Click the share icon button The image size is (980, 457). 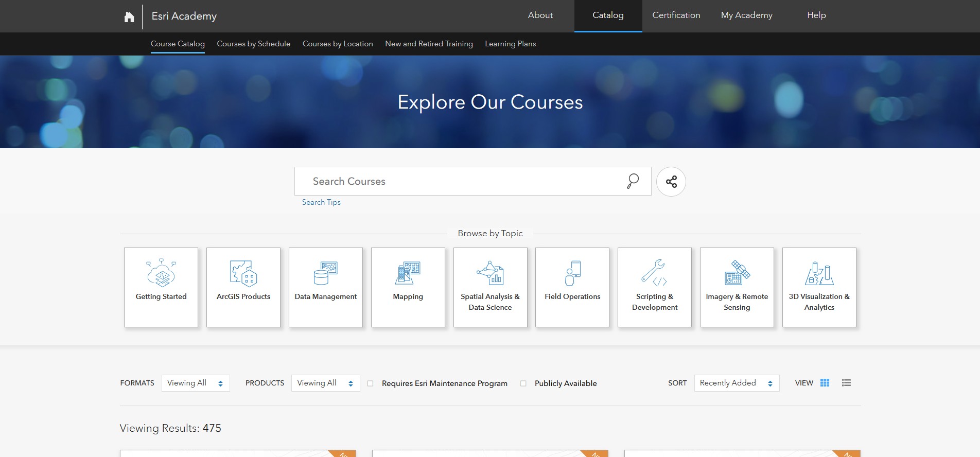(671, 182)
